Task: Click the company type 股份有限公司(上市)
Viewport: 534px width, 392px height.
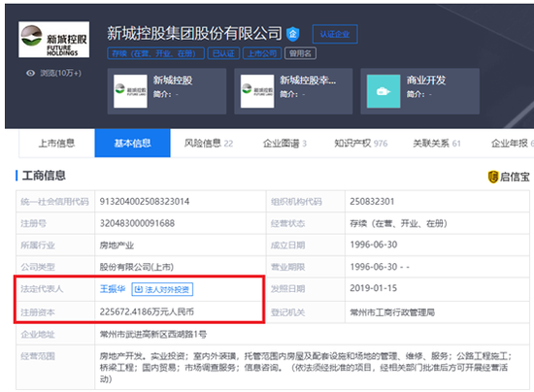Action: [137, 267]
